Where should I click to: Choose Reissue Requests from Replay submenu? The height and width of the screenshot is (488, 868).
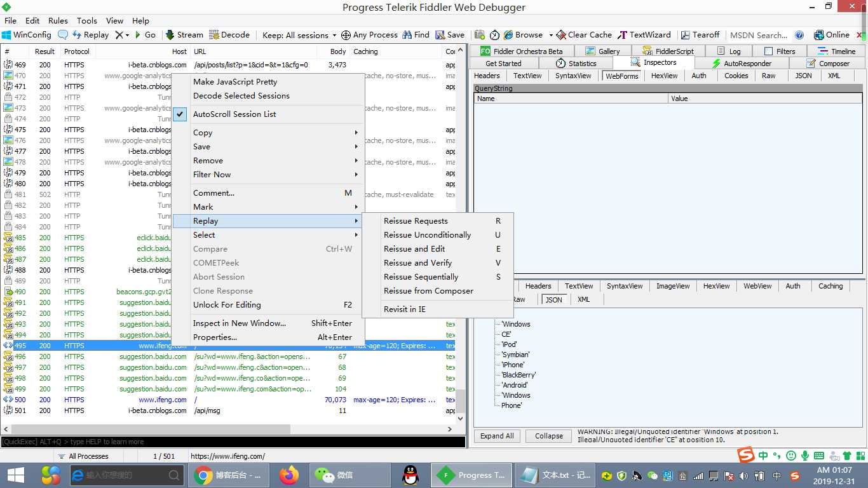pyautogui.click(x=438, y=221)
